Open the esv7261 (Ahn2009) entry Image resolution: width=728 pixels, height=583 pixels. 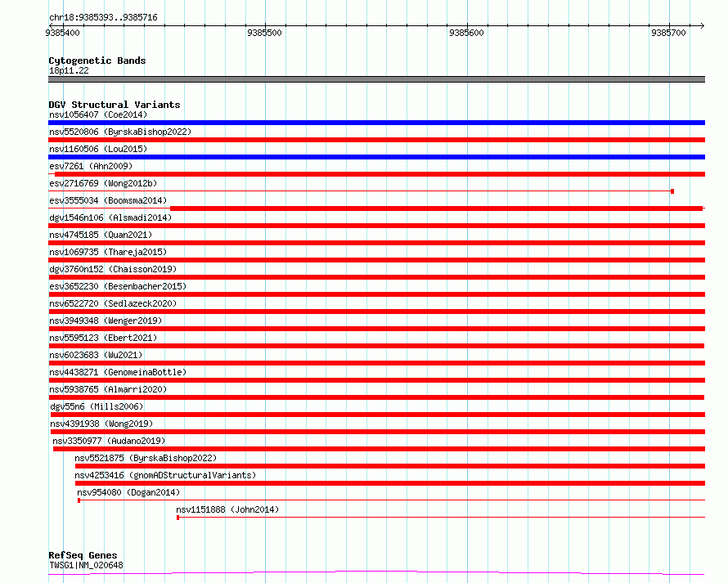pos(91,166)
